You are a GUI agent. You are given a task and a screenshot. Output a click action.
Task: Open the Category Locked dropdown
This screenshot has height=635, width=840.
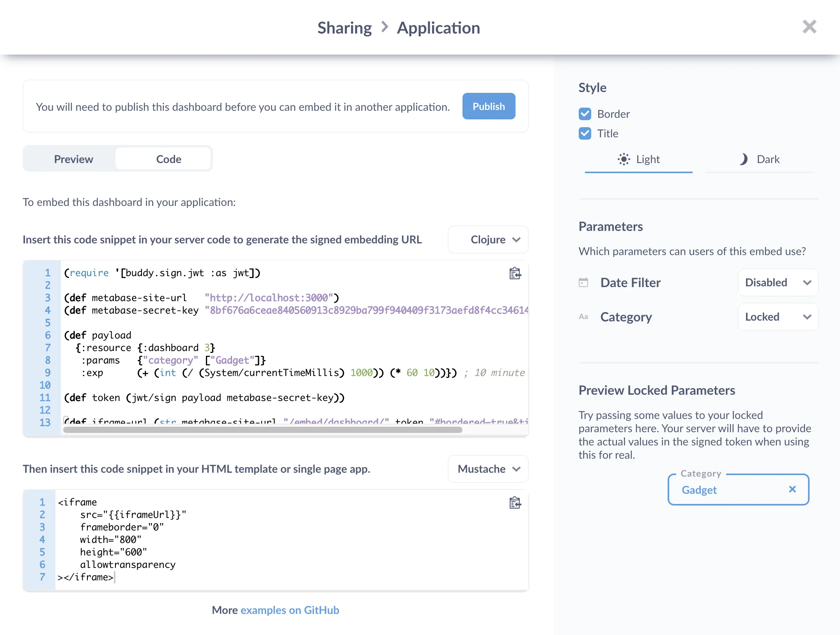pos(778,317)
